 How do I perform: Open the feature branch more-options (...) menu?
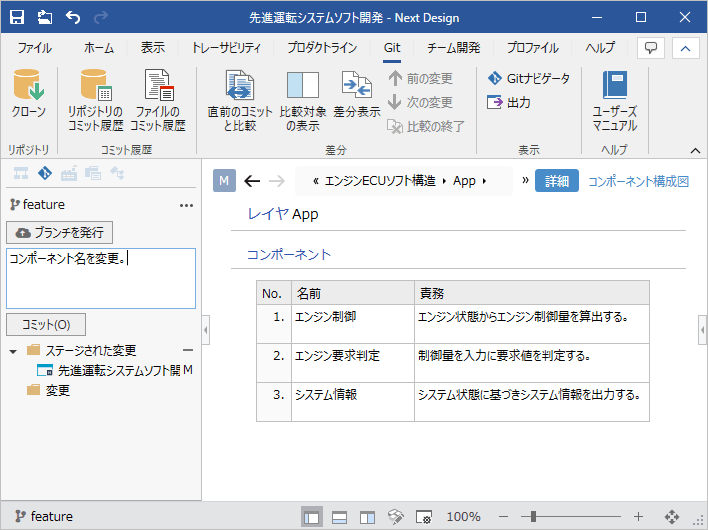point(186,205)
